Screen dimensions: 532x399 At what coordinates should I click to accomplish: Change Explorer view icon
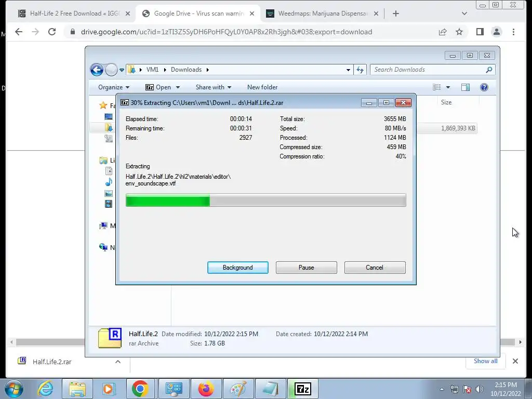[x=436, y=87]
